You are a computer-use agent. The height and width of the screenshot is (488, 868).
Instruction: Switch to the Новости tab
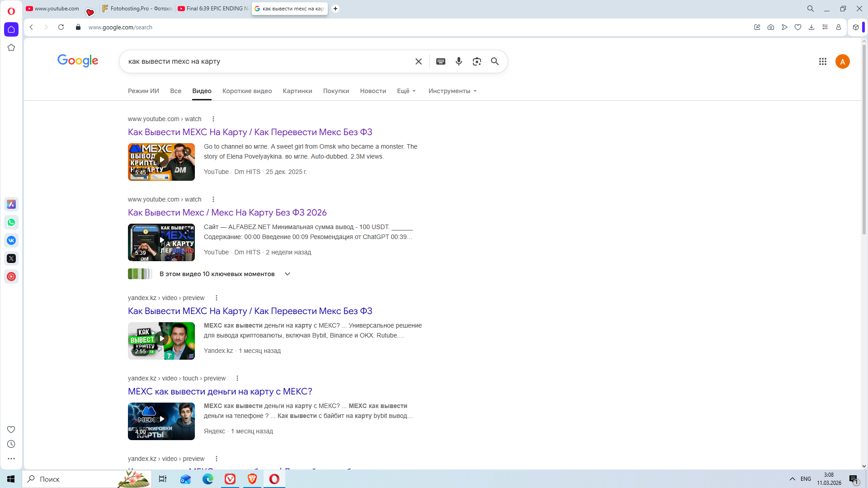pos(373,91)
